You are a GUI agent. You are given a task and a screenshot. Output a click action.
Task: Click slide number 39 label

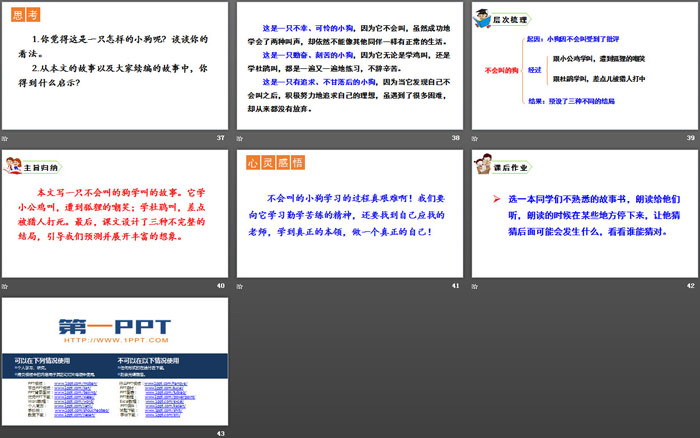690,138
